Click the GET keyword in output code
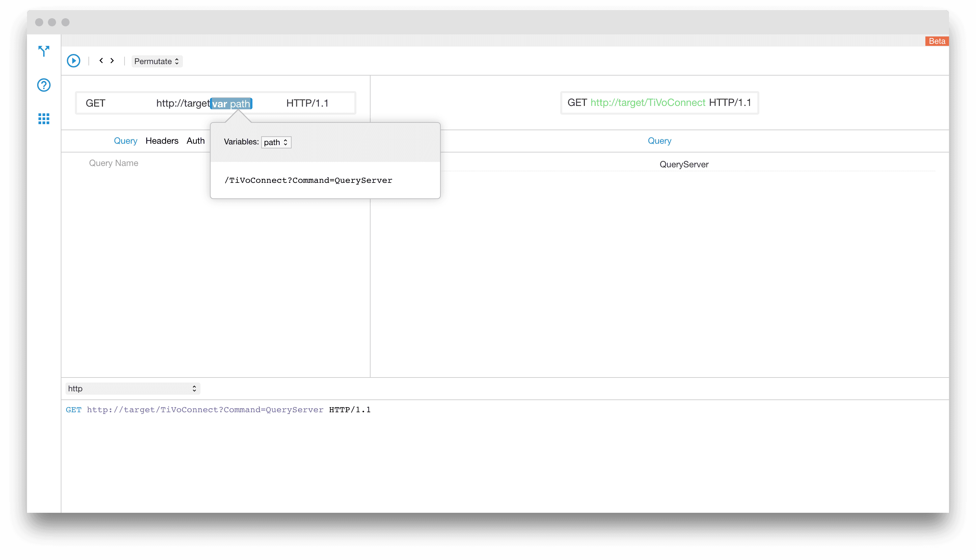976x560 pixels. click(x=74, y=410)
